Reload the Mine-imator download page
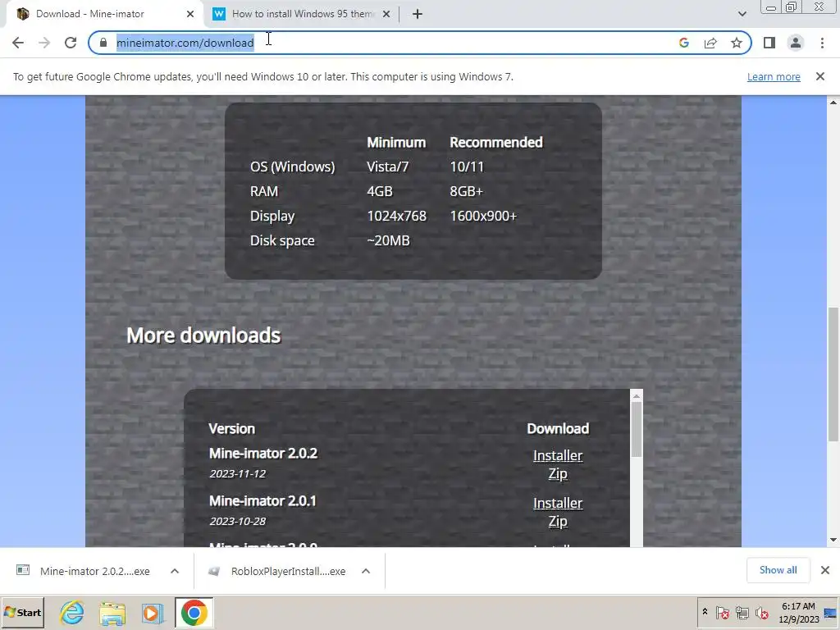This screenshot has width=840, height=630. (x=71, y=43)
